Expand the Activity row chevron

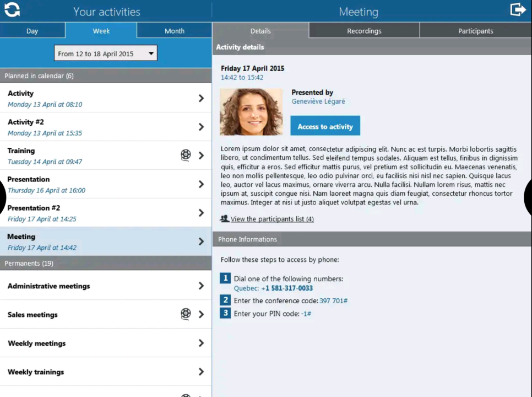tap(201, 98)
